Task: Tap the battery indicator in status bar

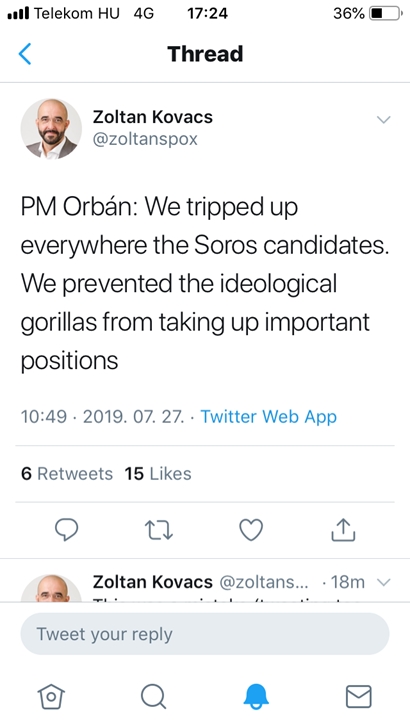Action: click(x=385, y=13)
